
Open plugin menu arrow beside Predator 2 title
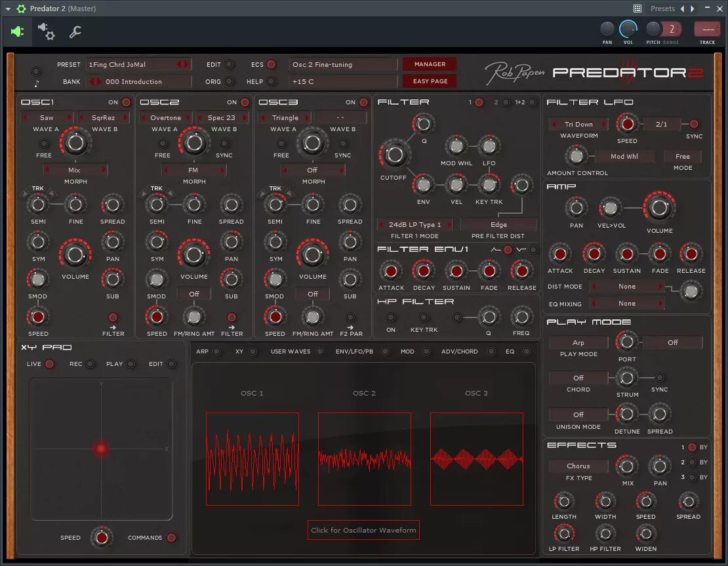click(x=7, y=9)
